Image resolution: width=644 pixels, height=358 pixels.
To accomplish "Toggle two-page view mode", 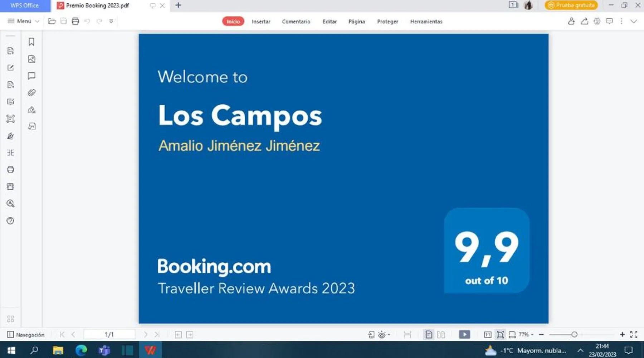I will tap(441, 334).
